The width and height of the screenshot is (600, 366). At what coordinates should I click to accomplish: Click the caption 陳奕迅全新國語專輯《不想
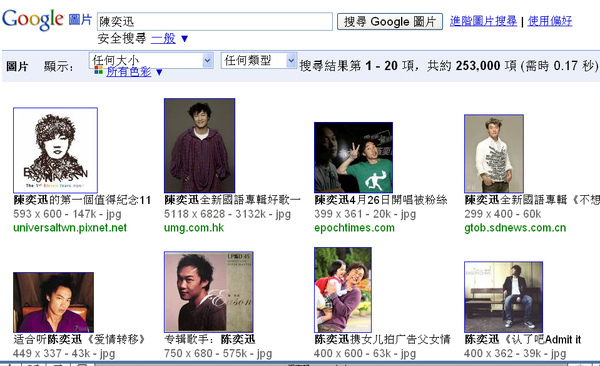(x=532, y=200)
